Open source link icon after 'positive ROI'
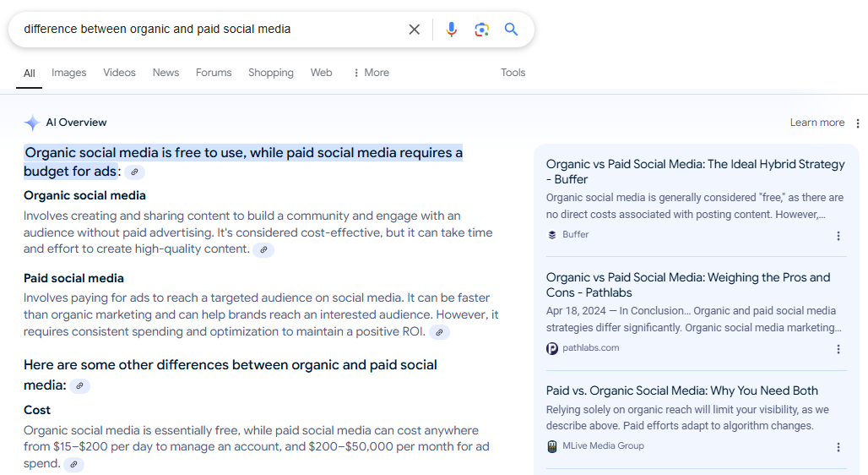The width and height of the screenshot is (868, 475). pos(439,332)
